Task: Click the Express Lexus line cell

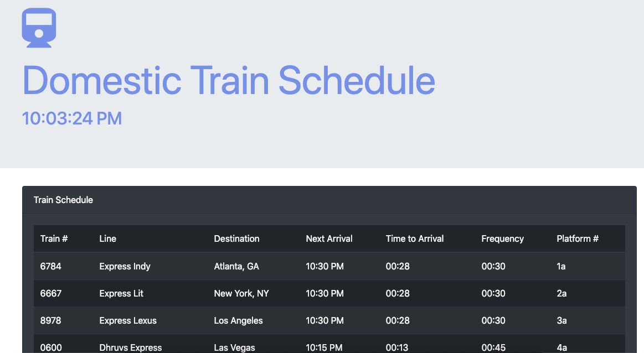Action: (128, 320)
